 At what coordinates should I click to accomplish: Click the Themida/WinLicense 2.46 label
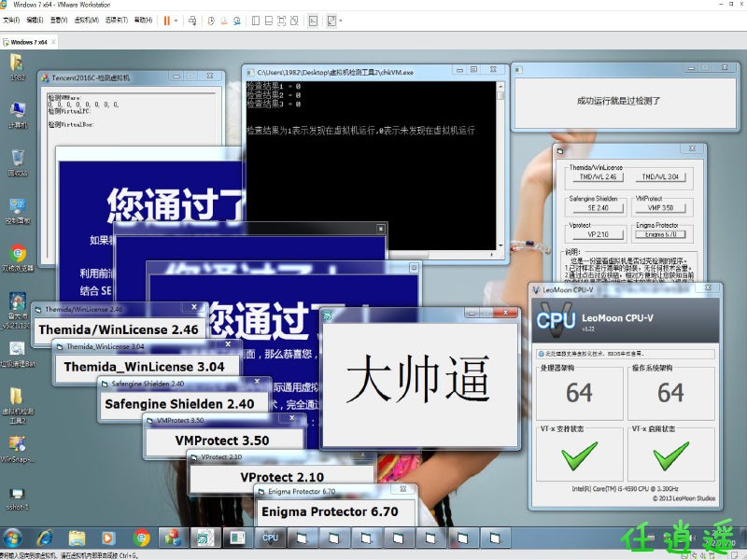pos(119,329)
